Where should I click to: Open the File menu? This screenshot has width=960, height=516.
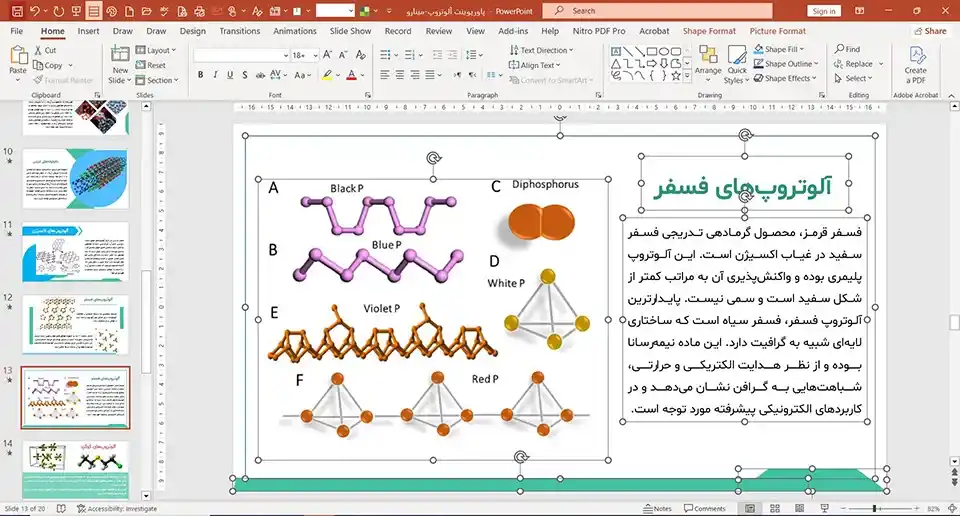pyautogui.click(x=17, y=31)
